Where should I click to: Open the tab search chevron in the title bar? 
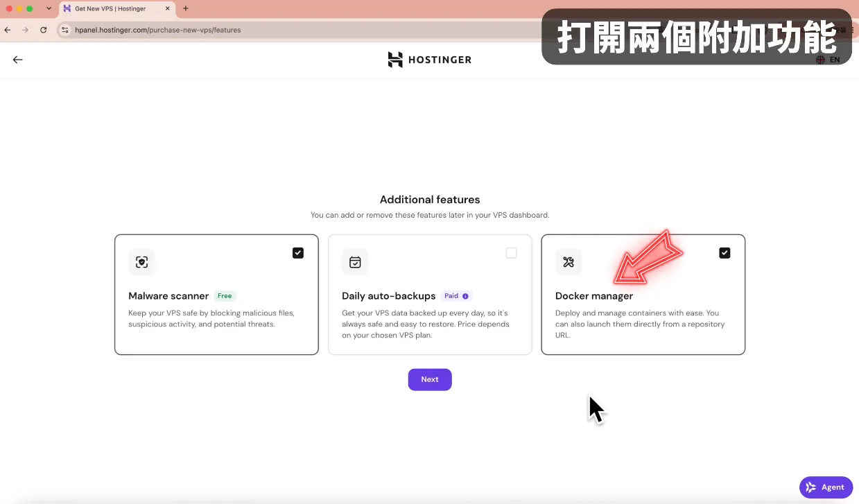coord(49,8)
